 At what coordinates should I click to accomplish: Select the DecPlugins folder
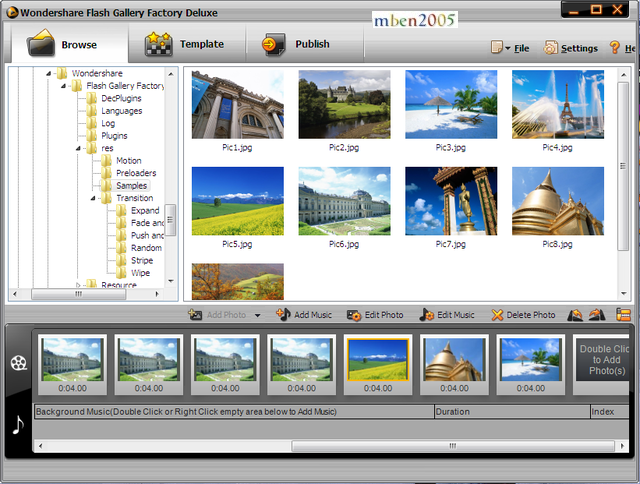pyautogui.click(x=121, y=98)
